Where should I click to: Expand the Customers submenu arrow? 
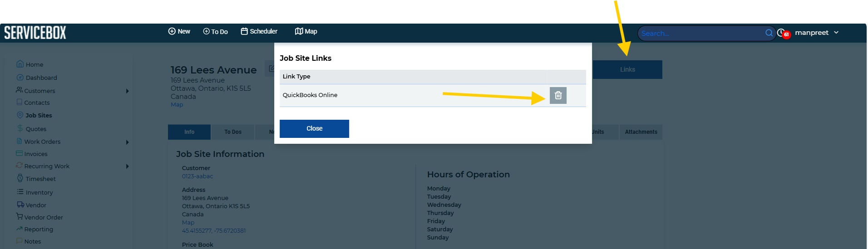click(x=128, y=91)
